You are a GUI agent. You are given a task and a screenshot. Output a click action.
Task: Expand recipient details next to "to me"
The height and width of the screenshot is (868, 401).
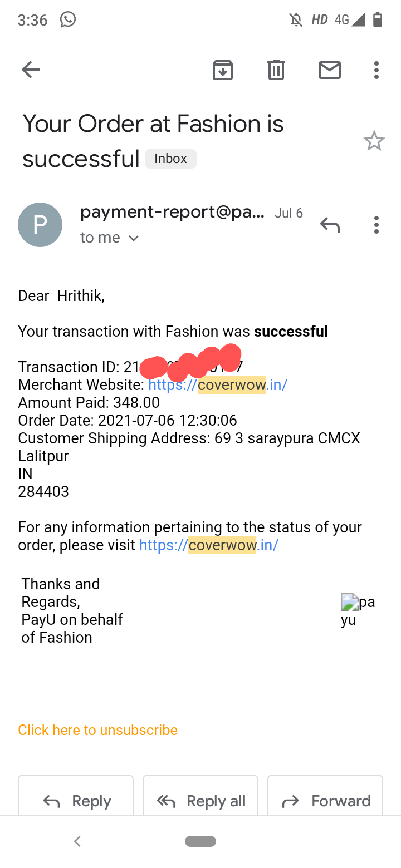pyautogui.click(x=133, y=238)
